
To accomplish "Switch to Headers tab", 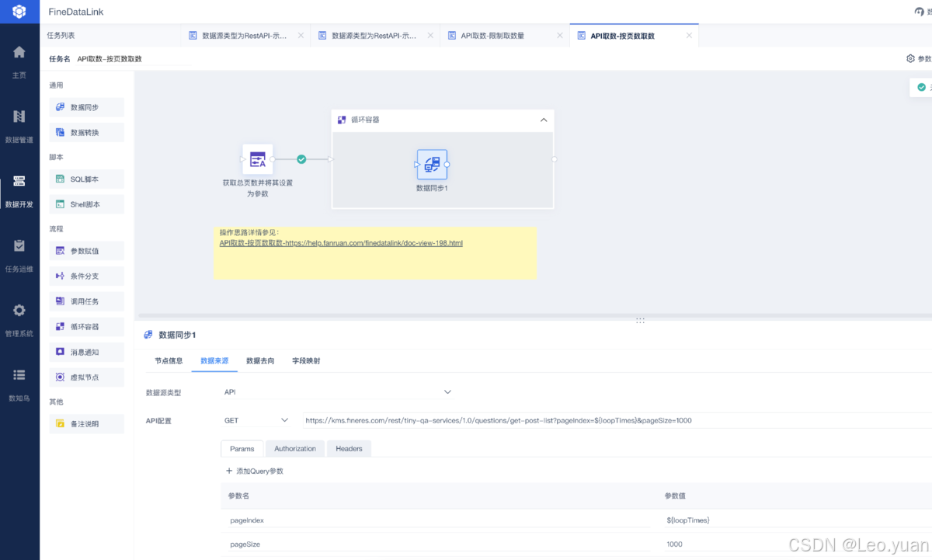I will pyautogui.click(x=349, y=448).
